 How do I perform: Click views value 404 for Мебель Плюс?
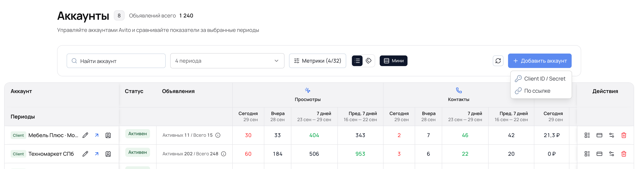click(x=314, y=135)
